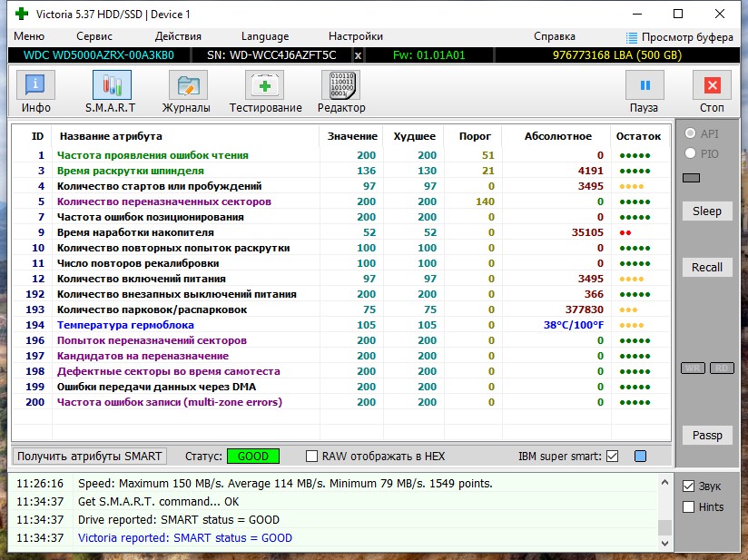748x560 pixels.
Task: Select the PIO access mode radio button
Action: point(690,153)
